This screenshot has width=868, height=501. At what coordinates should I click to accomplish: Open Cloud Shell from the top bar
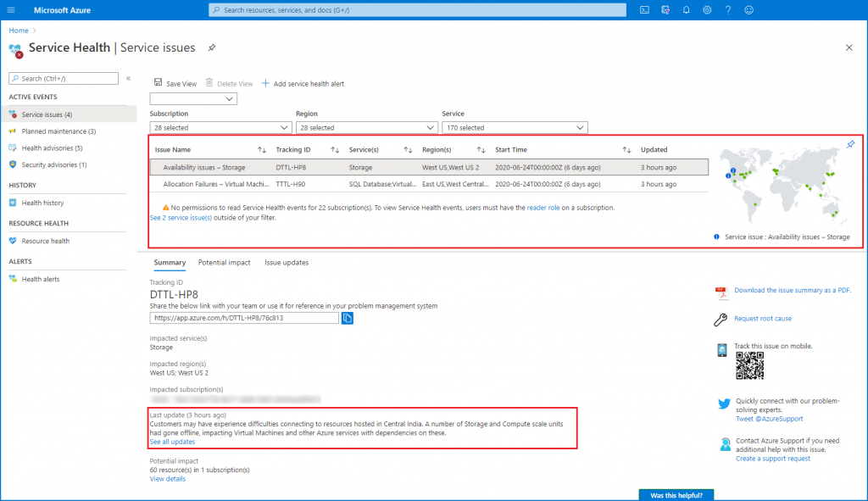tap(645, 9)
